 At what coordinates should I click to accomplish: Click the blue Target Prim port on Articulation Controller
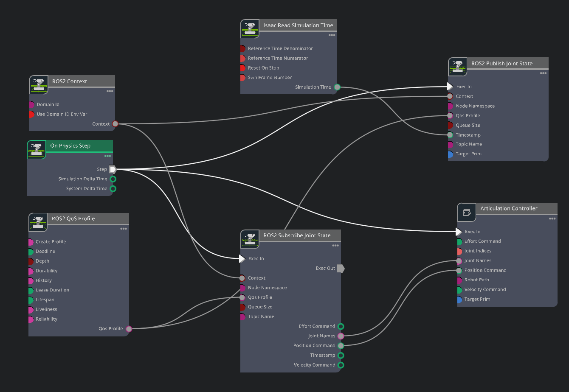[460, 300]
